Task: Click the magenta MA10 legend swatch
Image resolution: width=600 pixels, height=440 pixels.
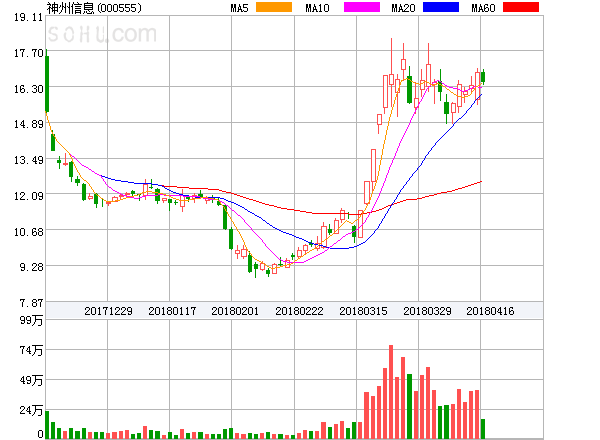Action: coord(362,7)
